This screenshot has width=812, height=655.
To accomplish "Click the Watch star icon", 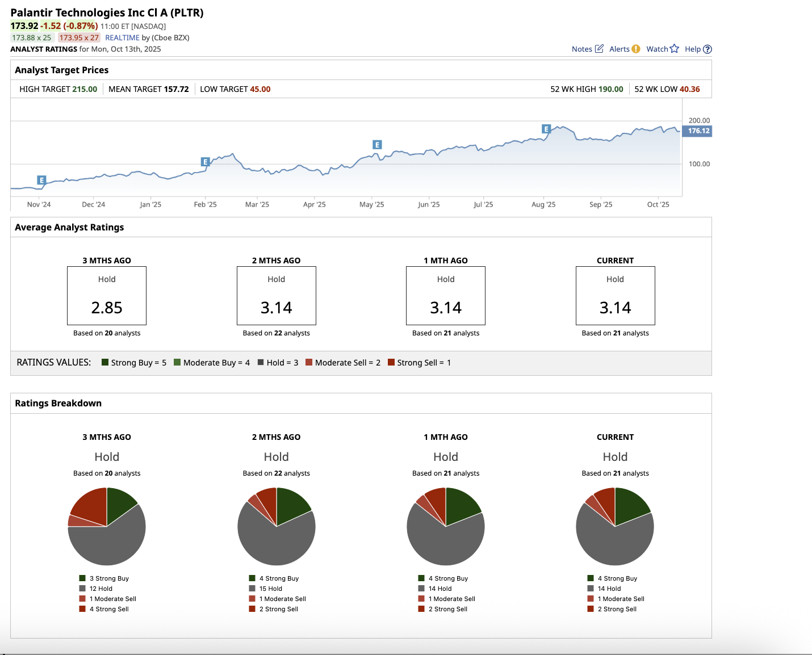I will [675, 49].
